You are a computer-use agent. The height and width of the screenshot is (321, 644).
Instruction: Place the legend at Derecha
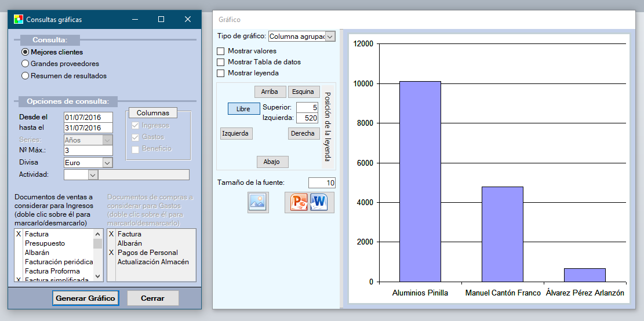303,133
